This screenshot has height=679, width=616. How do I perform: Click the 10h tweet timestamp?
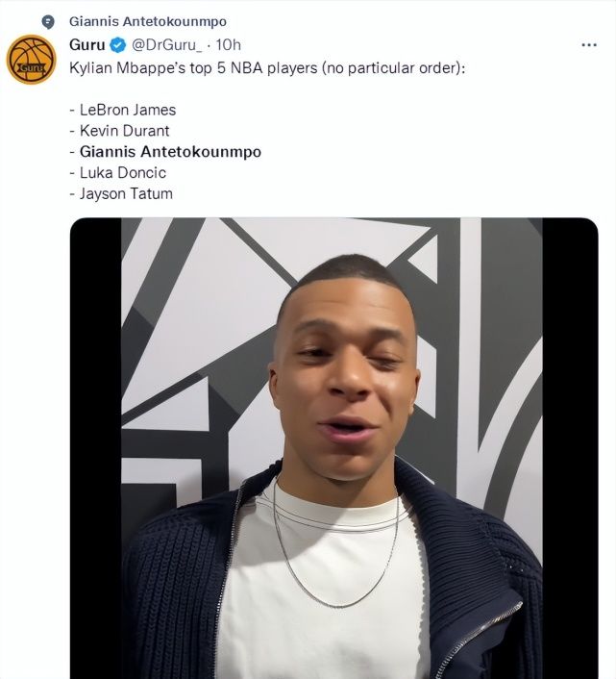pos(229,45)
